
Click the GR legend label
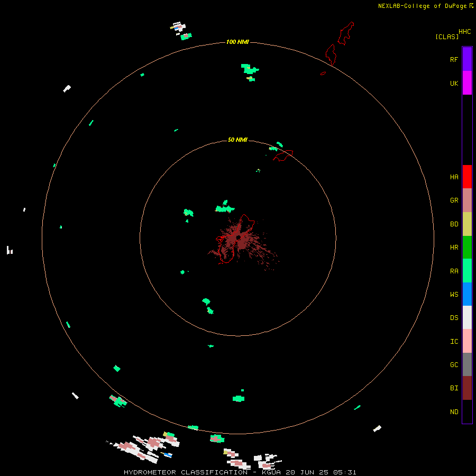coord(454,200)
